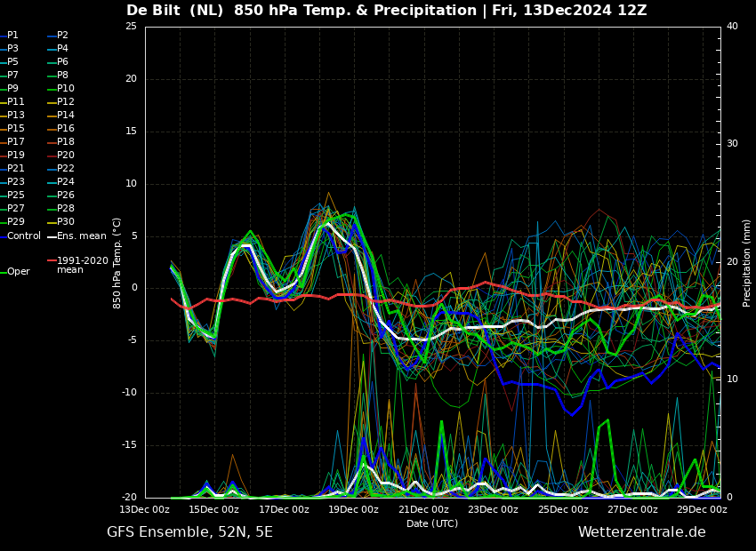Select the P12 legend label
The image size is (756, 551).
pos(66,101)
